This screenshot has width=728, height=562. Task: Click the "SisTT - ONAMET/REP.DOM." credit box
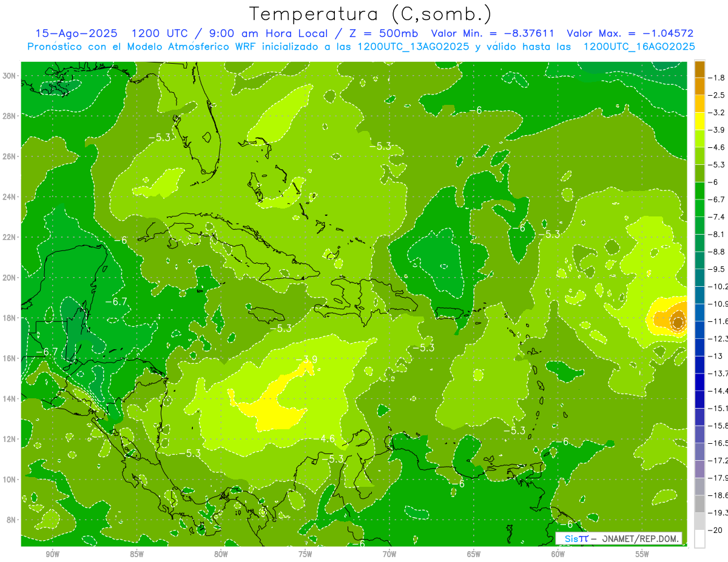click(x=619, y=538)
